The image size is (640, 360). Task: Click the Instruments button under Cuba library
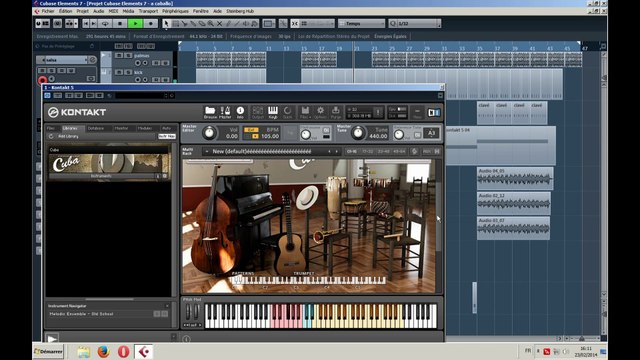tap(100, 176)
